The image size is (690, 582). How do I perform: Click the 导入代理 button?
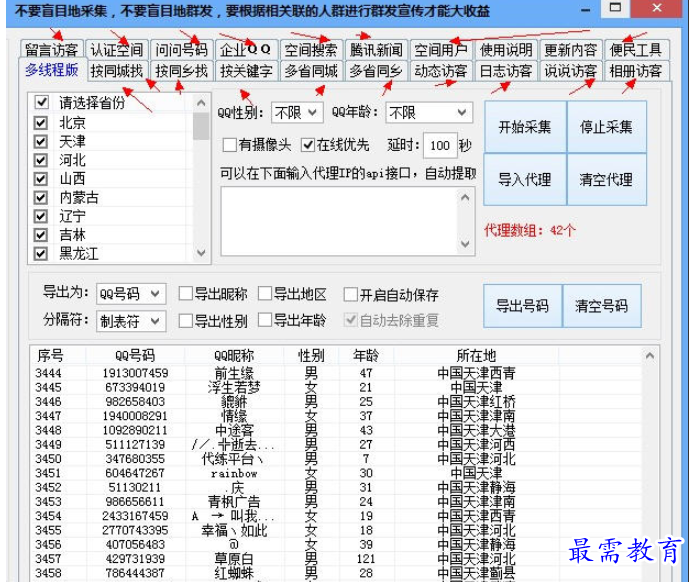click(x=525, y=179)
